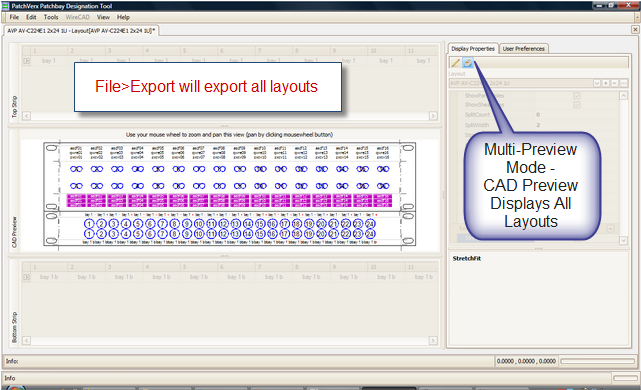Toggle the ShowSheetHoles checkbox
The height and width of the screenshot is (390, 641).
pyautogui.click(x=577, y=105)
